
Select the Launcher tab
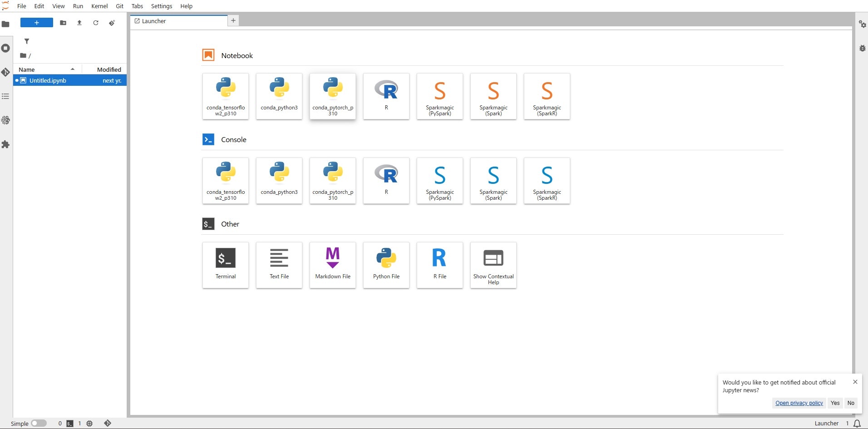click(x=179, y=21)
